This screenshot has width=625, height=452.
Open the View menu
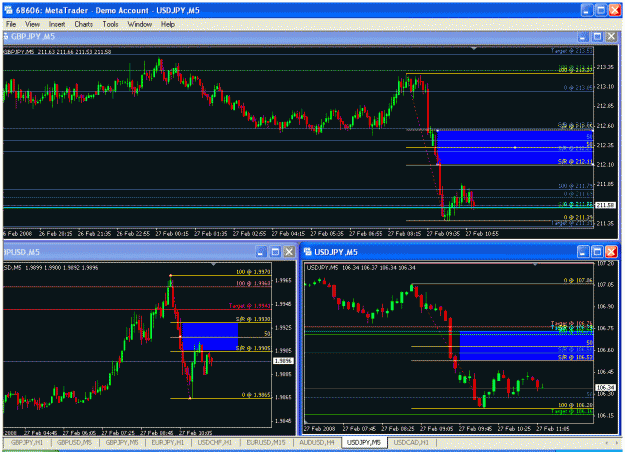click(x=32, y=24)
